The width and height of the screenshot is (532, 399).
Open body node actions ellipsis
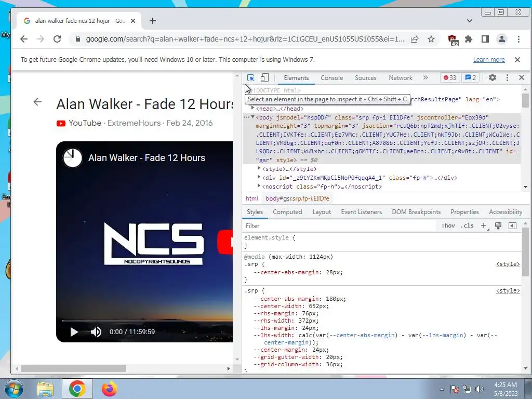click(x=246, y=117)
